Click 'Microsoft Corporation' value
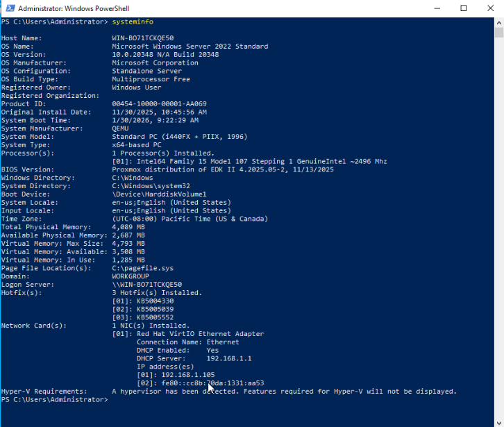The width and height of the screenshot is (504, 427). click(155, 63)
